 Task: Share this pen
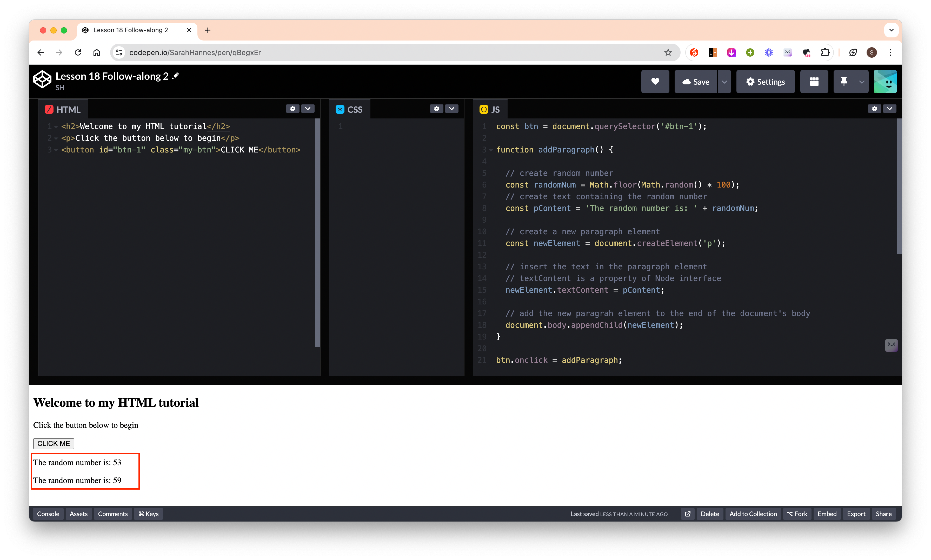(x=883, y=514)
